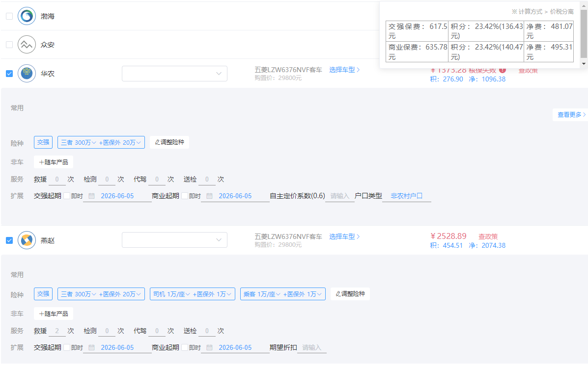Open calendar icon for 燕赵 商业起期
Screen dimensions: 588x367
tap(210, 347)
